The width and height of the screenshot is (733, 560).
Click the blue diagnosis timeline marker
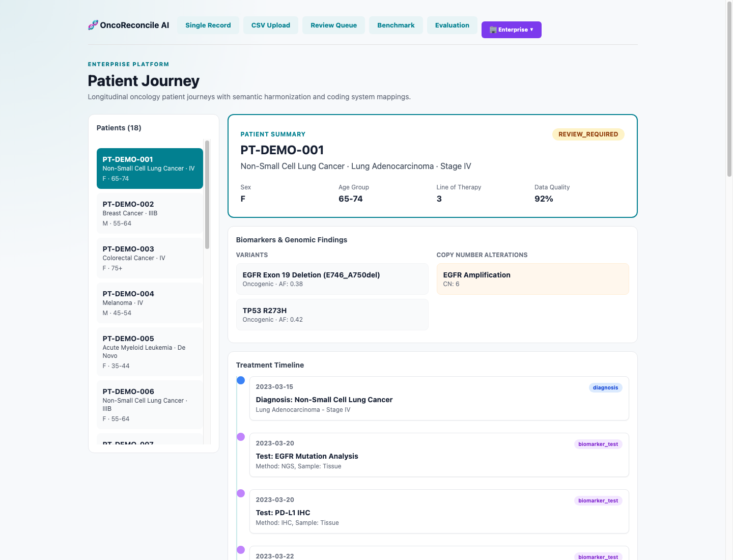tap(241, 380)
